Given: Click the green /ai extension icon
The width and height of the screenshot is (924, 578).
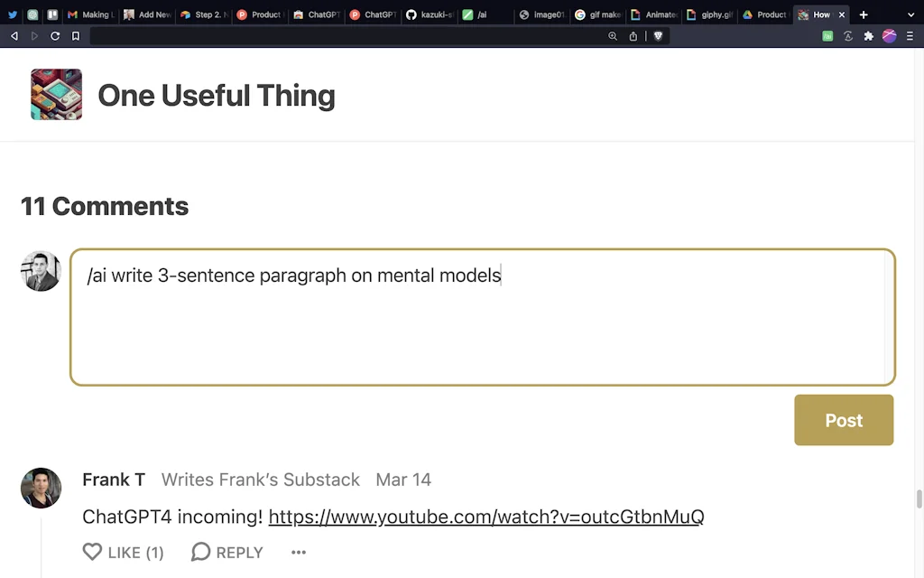Looking at the screenshot, I should point(827,35).
